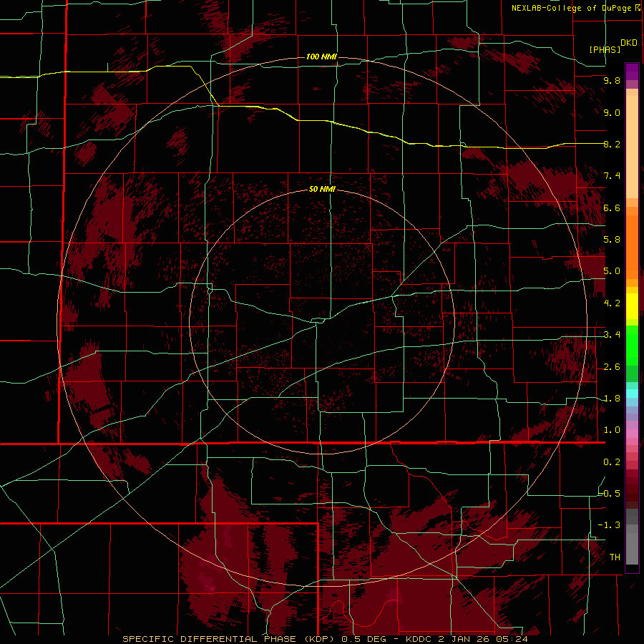Click the [PHAS] unit label
Image resolution: width=644 pixels, height=644 pixels.
click(x=605, y=49)
